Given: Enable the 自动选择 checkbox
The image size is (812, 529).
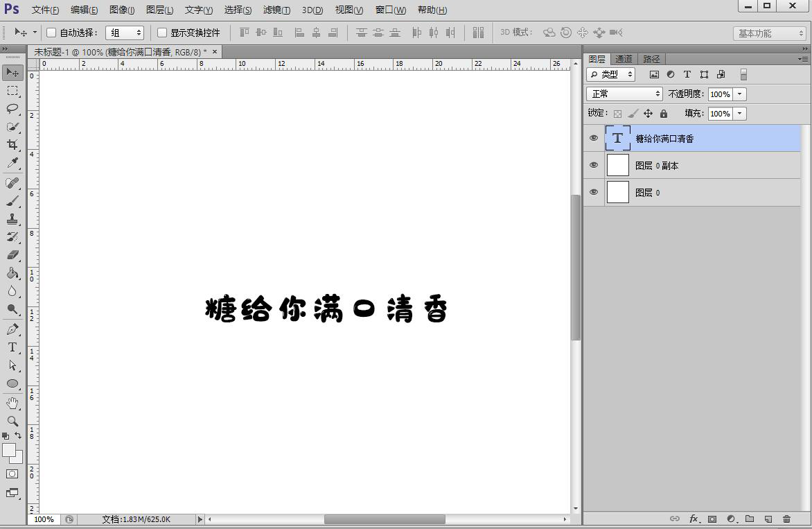Looking at the screenshot, I should click(51, 32).
